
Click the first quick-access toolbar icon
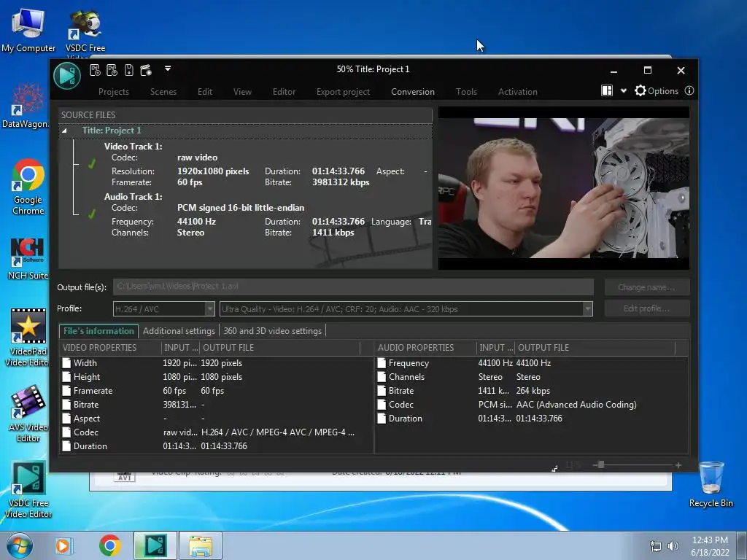95,71
